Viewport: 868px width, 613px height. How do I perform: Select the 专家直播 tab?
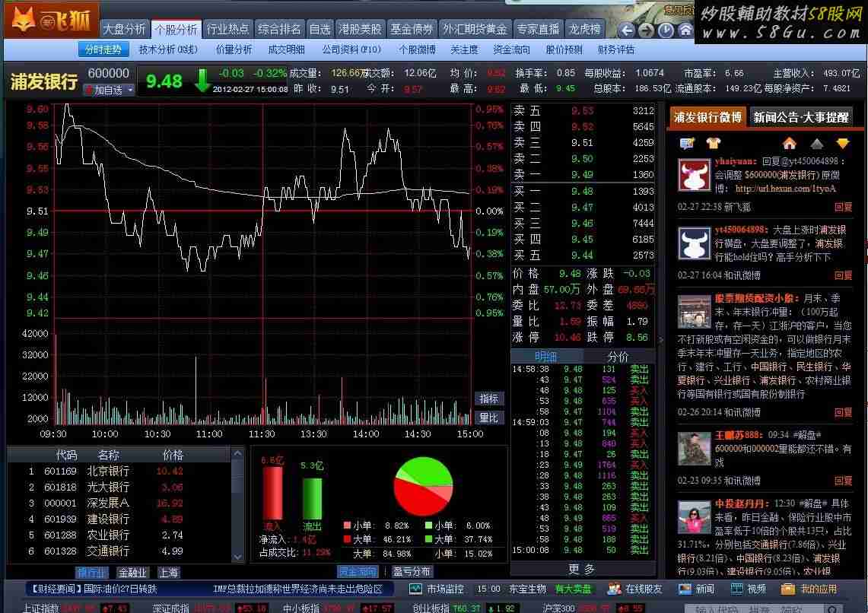click(x=538, y=30)
